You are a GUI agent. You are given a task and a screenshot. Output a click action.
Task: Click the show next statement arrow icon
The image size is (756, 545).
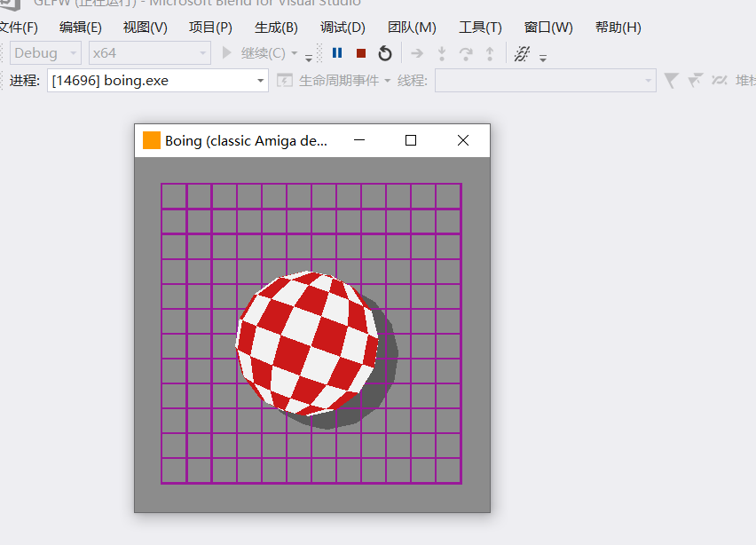pyautogui.click(x=417, y=53)
